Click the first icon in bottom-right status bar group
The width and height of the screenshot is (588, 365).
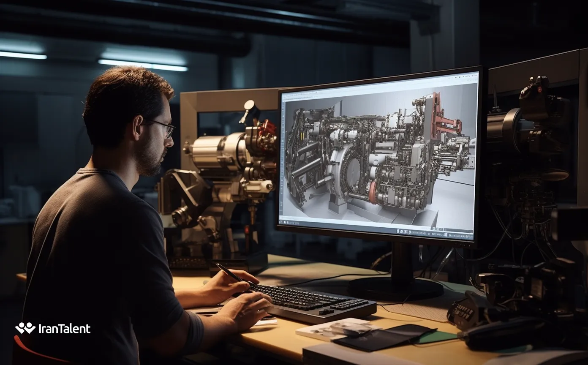pyautogui.click(x=398, y=232)
